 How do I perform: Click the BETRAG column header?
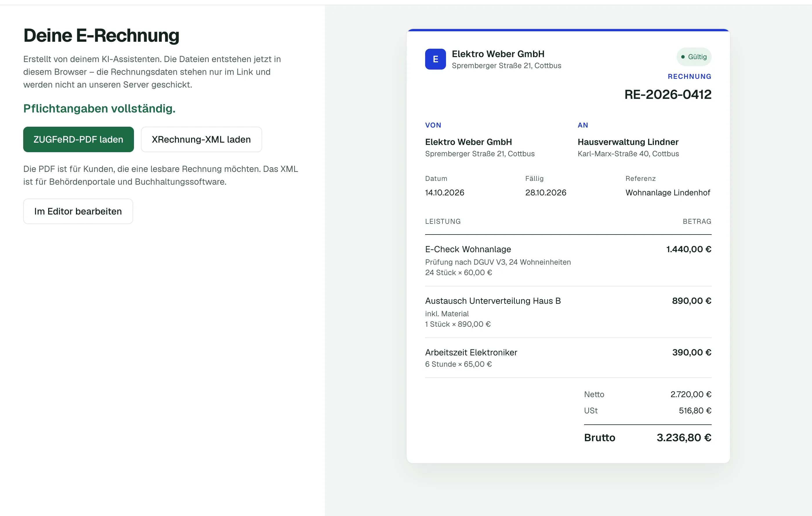697,221
